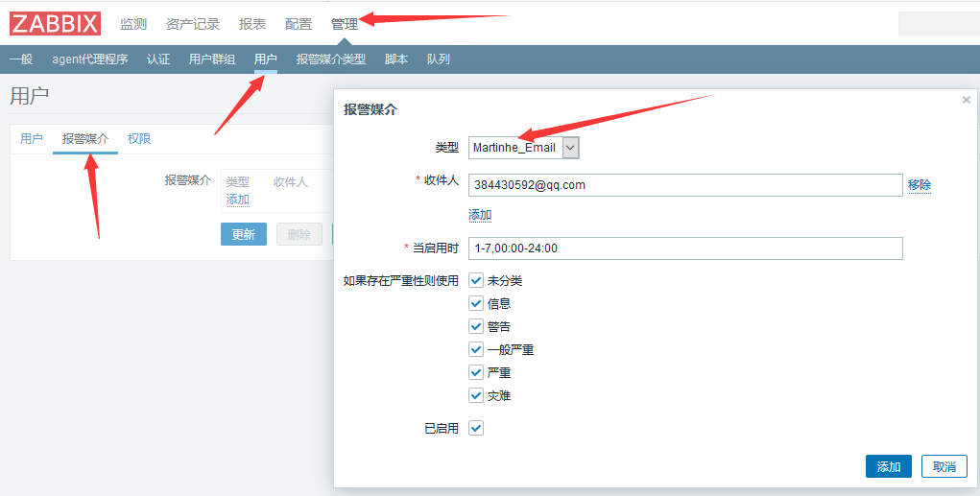Toggle the 严重 severity checkbox
The width and height of the screenshot is (980, 496).
pyautogui.click(x=476, y=372)
